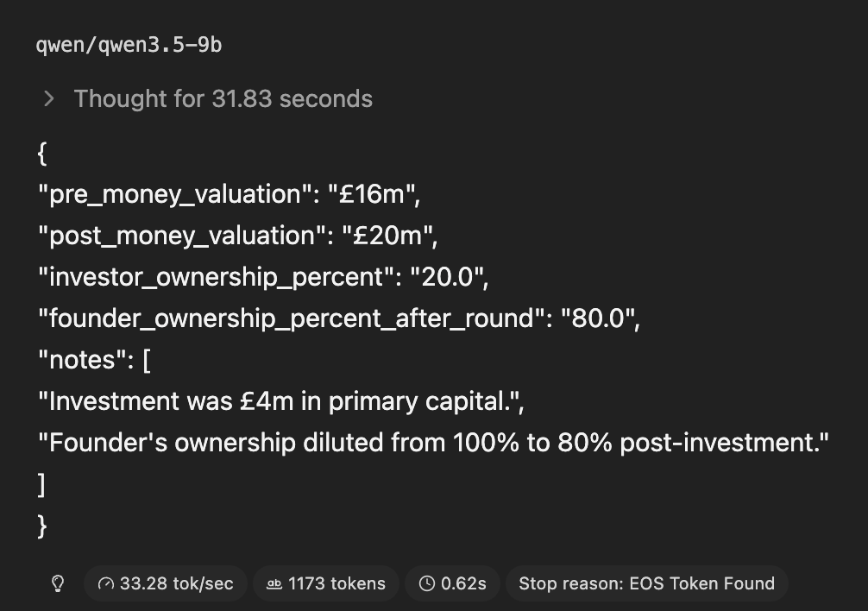Open the "Thought for 31.83 seconds" section

click(x=223, y=98)
